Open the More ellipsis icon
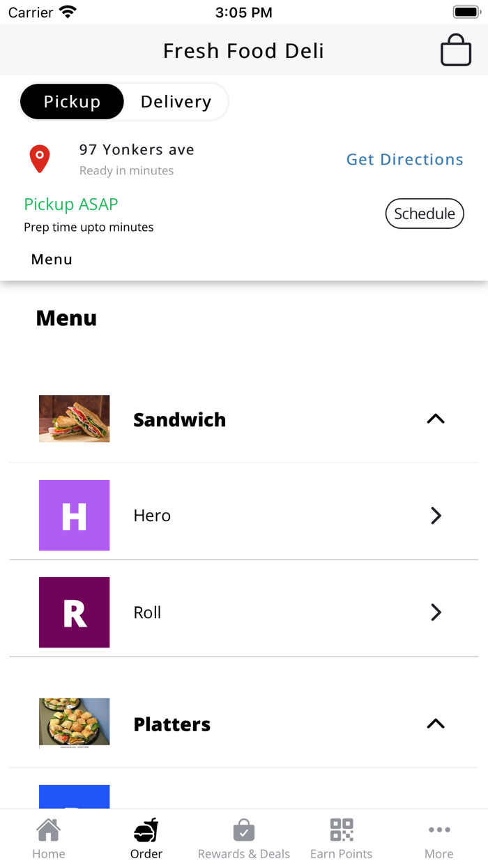This screenshot has height=868, width=488. [439, 830]
